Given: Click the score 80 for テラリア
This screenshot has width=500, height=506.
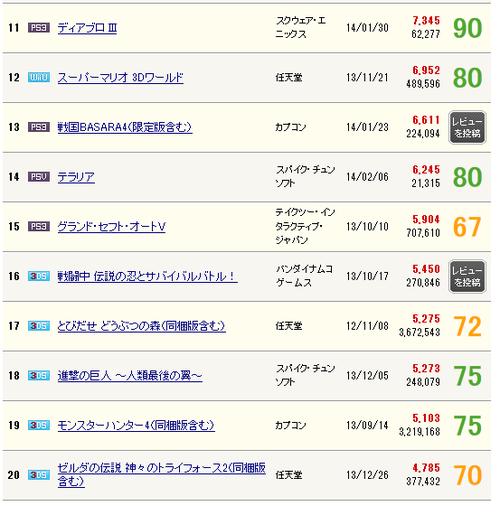Looking at the screenshot, I should pyautogui.click(x=467, y=177).
